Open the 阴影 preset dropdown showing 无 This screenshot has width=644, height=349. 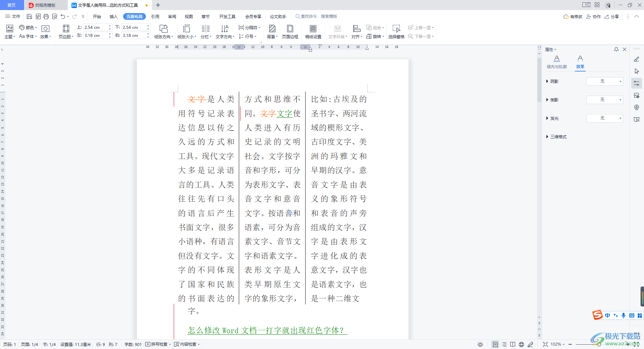coord(604,81)
